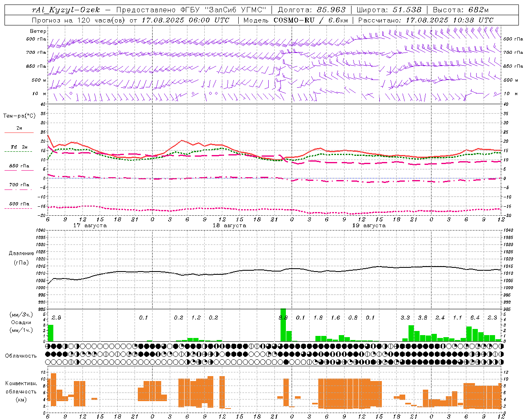Click the 1.6 precipitation total value
Screen dimensions: 525x420
(x=336, y=318)
